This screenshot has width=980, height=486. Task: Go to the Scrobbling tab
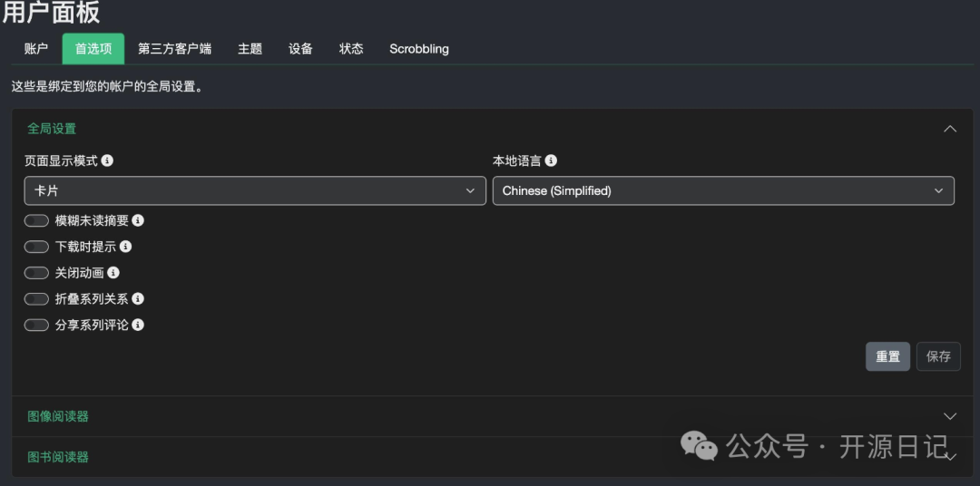pyautogui.click(x=418, y=49)
